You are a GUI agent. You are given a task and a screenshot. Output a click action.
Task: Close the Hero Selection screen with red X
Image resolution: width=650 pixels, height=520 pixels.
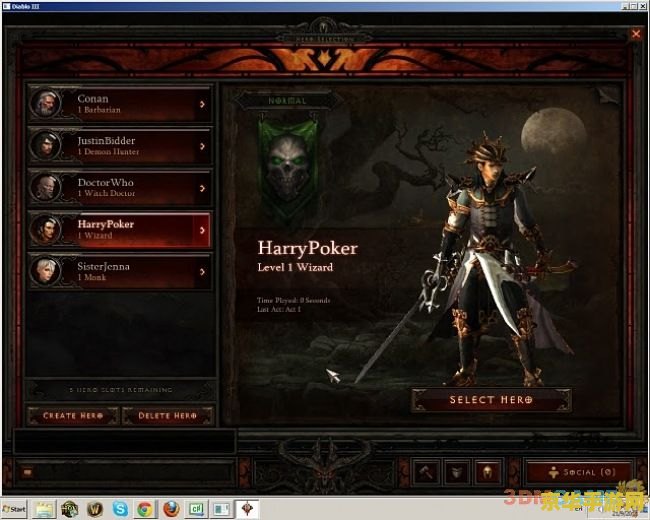(636, 34)
